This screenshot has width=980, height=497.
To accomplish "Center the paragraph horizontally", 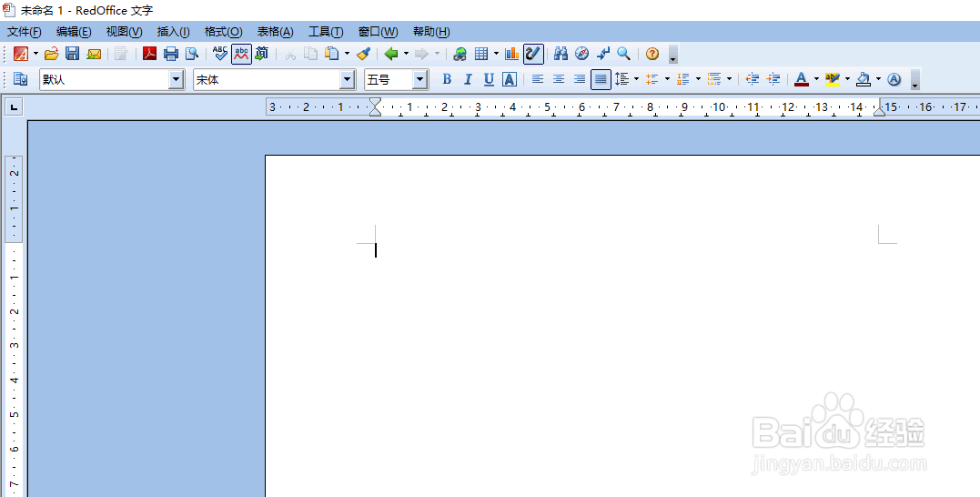I will coord(559,79).
